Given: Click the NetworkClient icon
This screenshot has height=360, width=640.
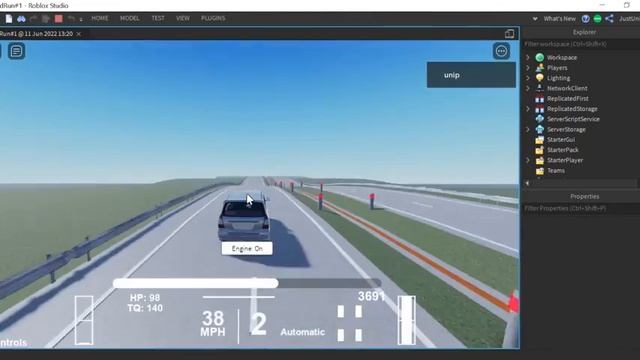Looking at the screenshot, I should [x=540, y=88].
